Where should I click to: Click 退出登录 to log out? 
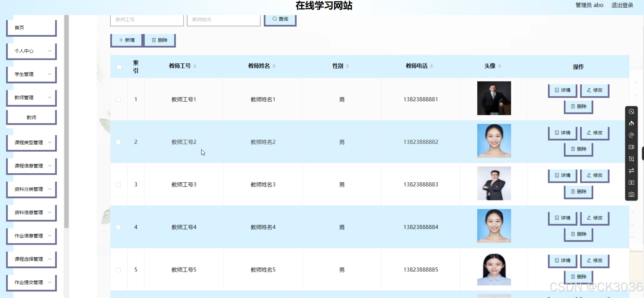click(x=622, y=5)
